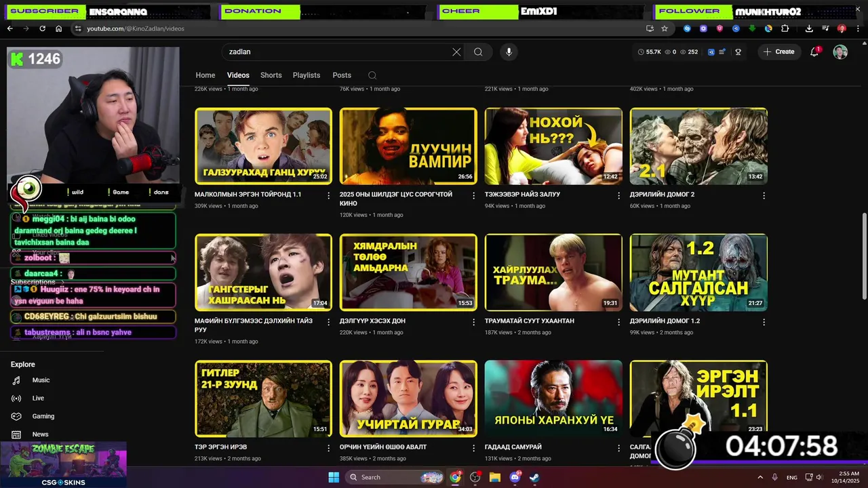
Task: Open the Extensions puzzle-piece menu
Action: 785,28
